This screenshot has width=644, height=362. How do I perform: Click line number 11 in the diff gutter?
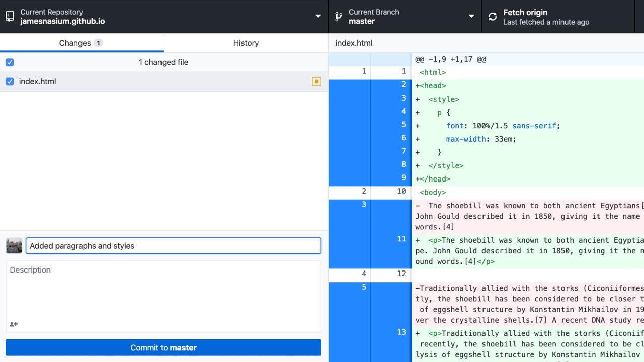(x=401, y=239)
